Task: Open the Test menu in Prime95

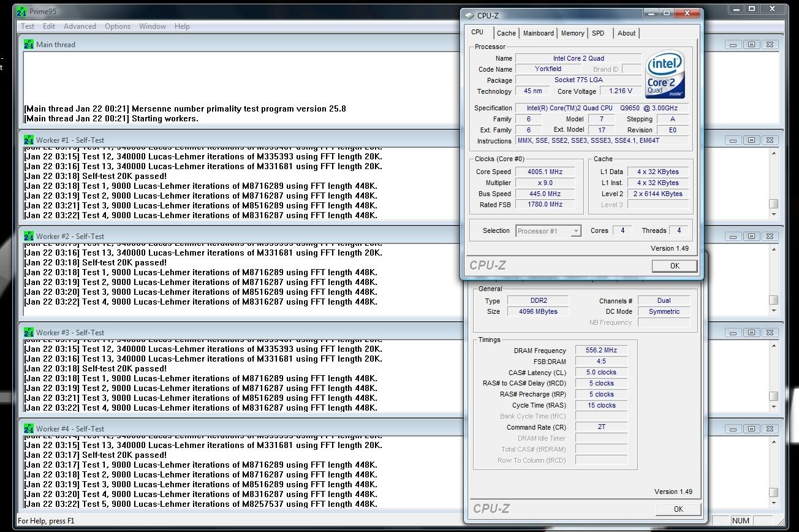Action: click(x=28, y=26)
